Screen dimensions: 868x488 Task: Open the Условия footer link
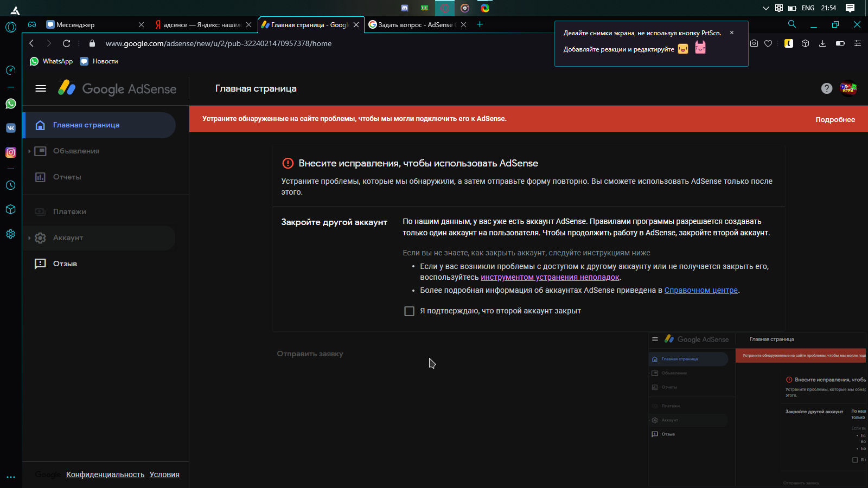164,474
